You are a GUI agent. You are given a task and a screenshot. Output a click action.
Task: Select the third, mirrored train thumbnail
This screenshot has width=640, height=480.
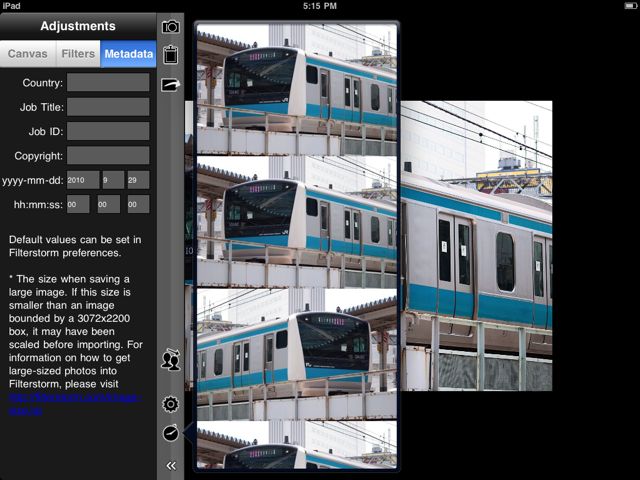[x=297, y=354]
